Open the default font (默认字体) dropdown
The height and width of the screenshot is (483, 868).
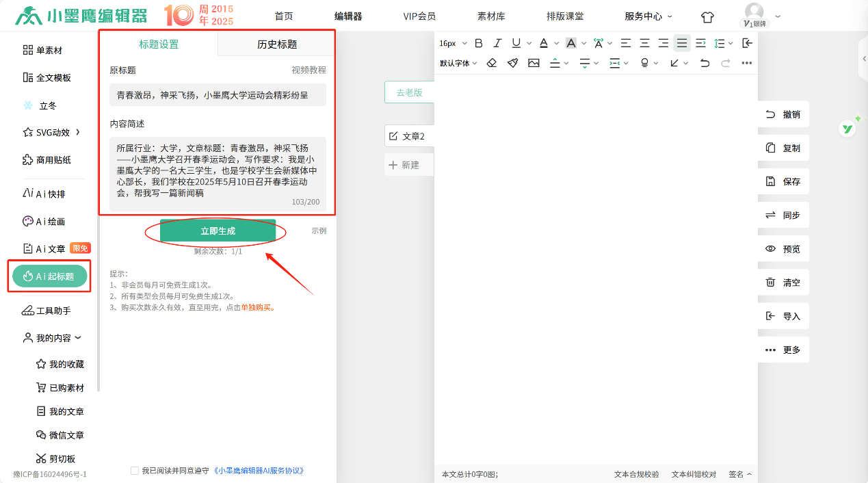458,63
